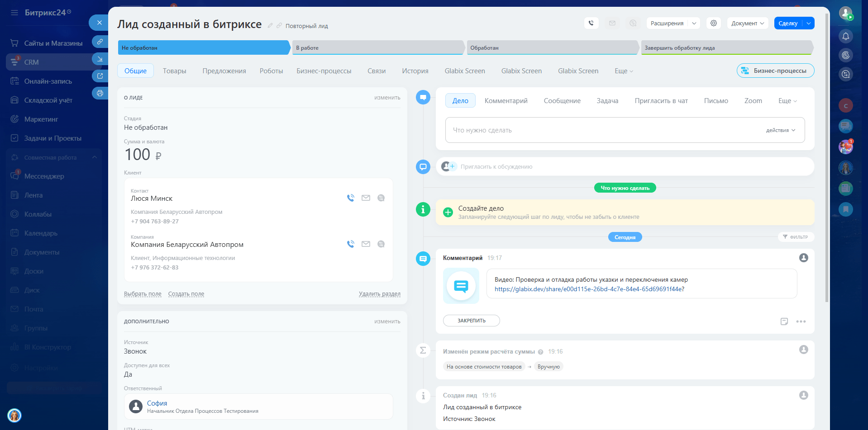
Task: Send email to Компания Беларусский Автопром via envelope icon
Action: coord(366,244)
